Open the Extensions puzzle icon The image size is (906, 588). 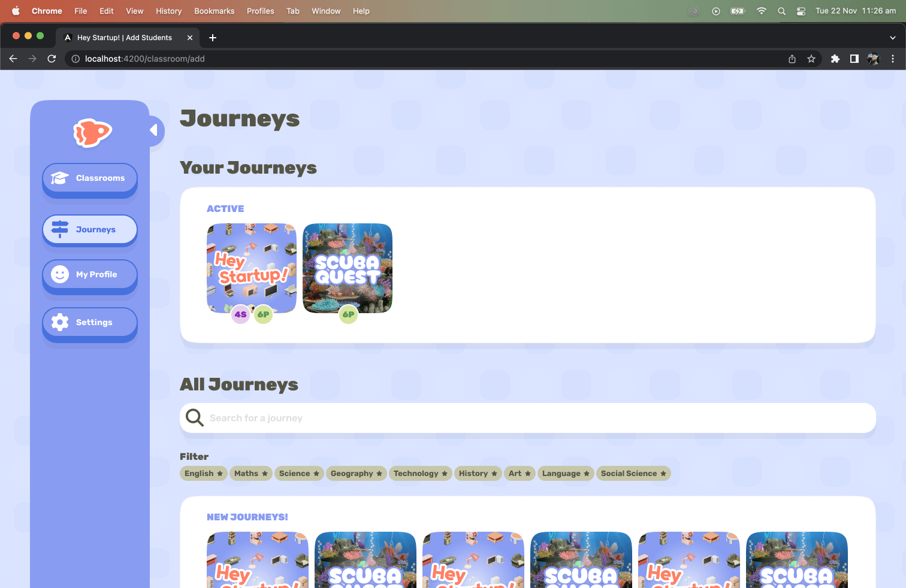tap(835, 59)
